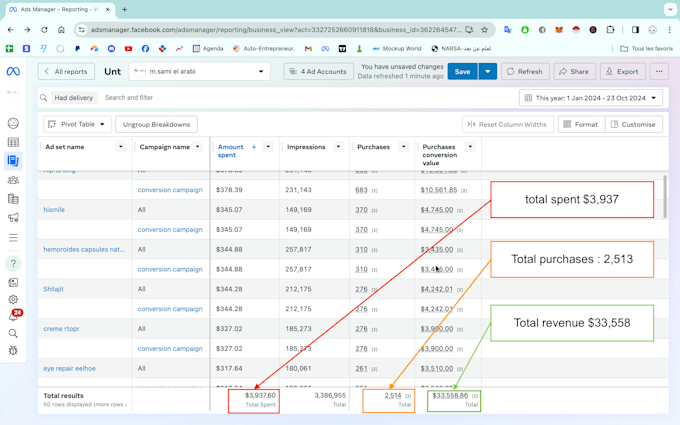Open Impressions column dropdown
This screenshot has height=425, width=680.
tap(338, 147)
